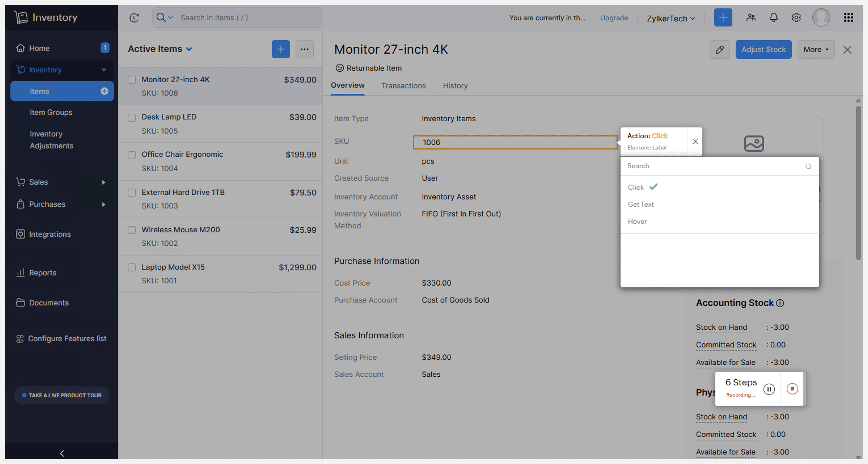
Task: Open the contacts people icon
Action: [x=751, y=18]
